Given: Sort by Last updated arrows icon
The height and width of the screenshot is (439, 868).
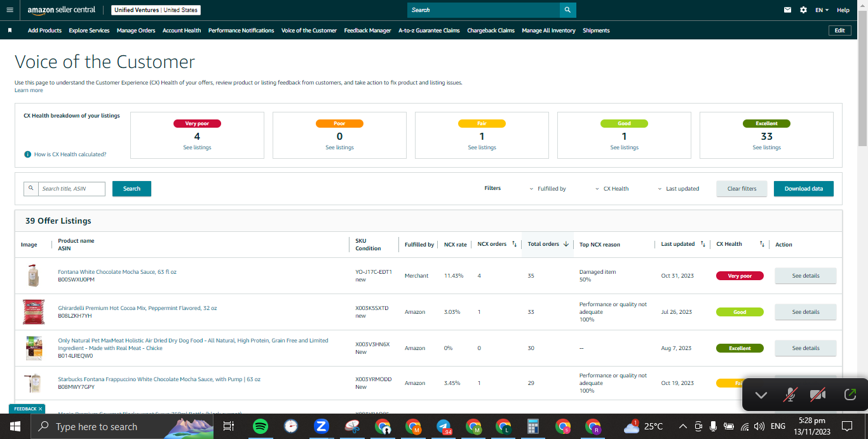Looking at the screenshot, I should pos(703,244).
